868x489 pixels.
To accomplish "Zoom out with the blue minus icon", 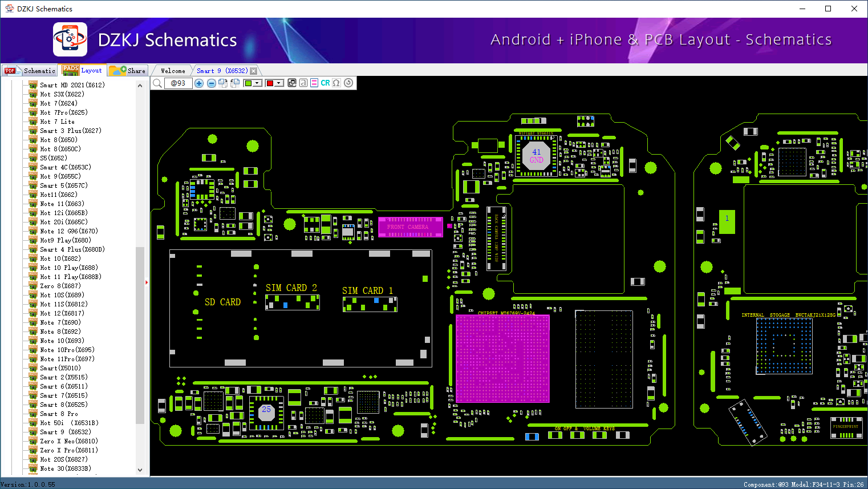I will point(212,83).
